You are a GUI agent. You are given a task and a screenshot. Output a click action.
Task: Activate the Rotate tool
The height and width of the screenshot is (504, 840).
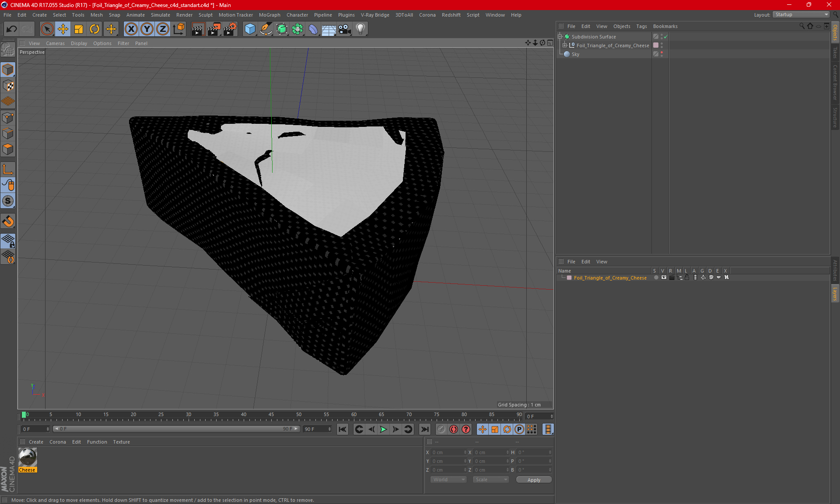pos(94,29)
